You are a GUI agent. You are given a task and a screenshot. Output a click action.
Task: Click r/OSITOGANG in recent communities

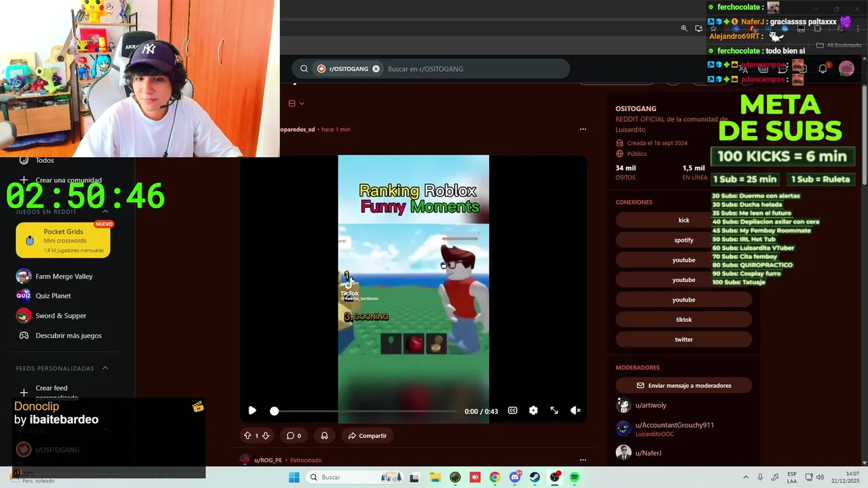pyautogui.click(x=49, y=450)
